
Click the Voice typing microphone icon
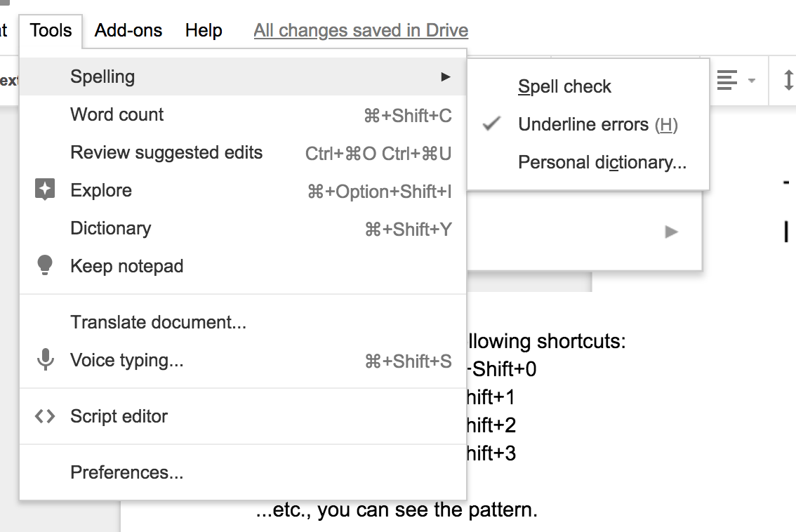[x=45, y=360]
